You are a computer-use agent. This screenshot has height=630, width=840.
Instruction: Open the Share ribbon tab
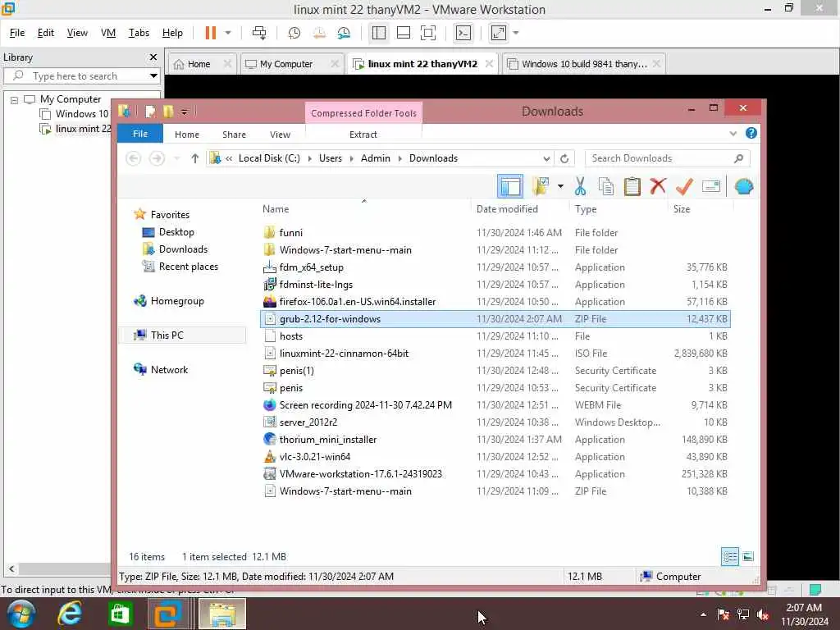pyautogui.click(x=234, y=135)
